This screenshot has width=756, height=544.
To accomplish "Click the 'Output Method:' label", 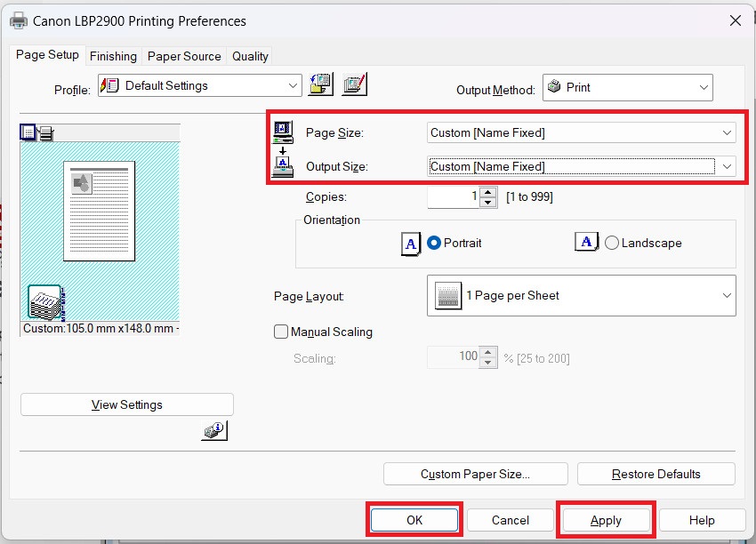I will [495, 90].
